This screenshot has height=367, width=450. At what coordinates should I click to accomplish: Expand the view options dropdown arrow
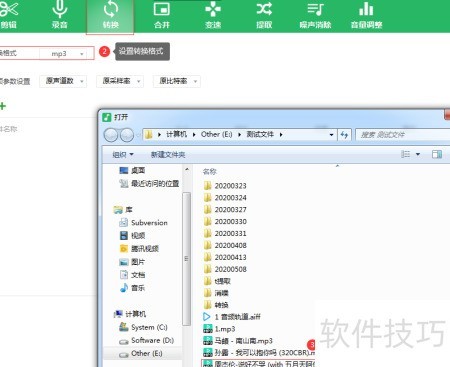tap(418, 154)
